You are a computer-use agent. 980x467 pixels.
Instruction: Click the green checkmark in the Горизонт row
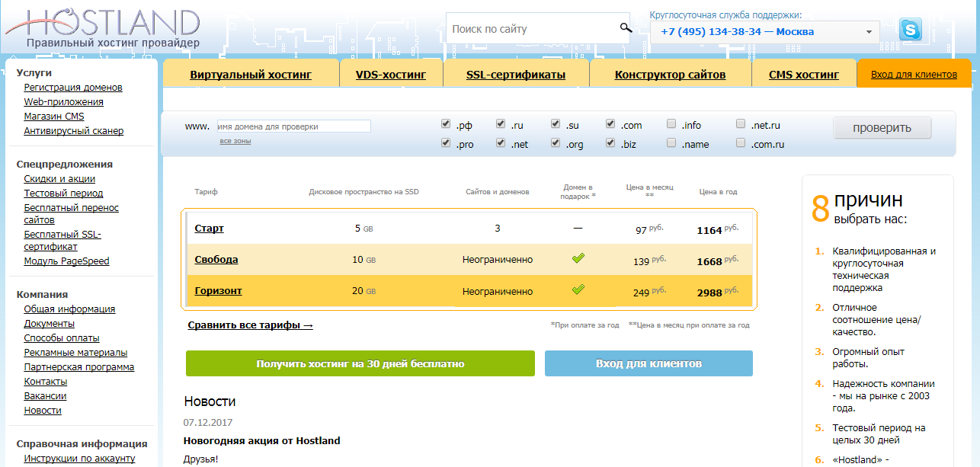[578, 289]
